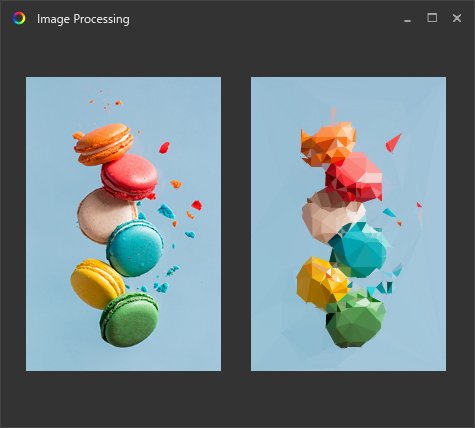Close the Image Processing window
The width and height of the screenshot is (475, 428).
pyautogui.click(x=457, y=18)
